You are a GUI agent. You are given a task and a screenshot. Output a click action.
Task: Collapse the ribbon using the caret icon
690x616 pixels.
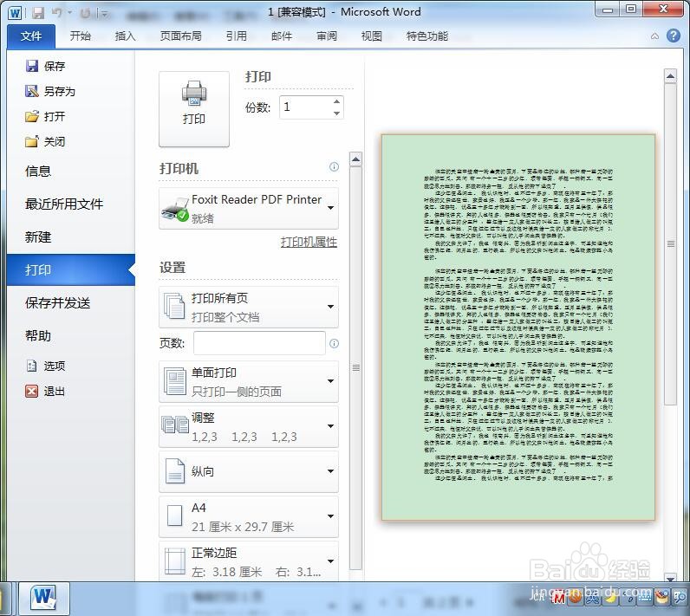(654, 36)
